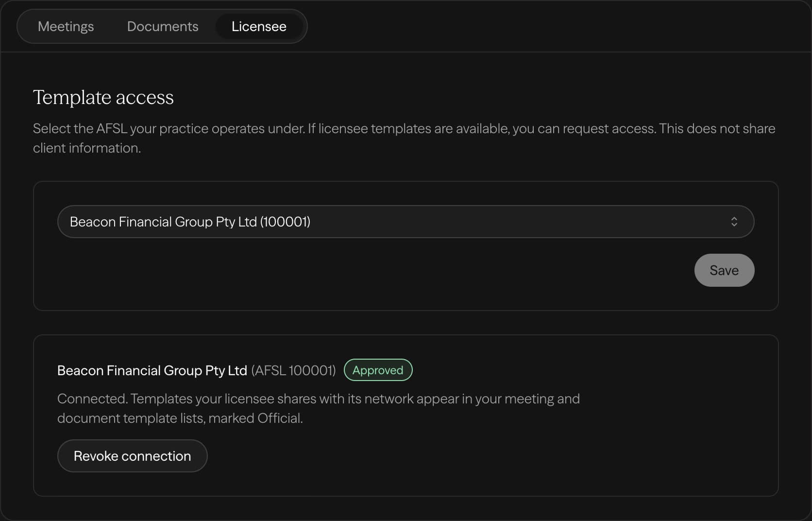Click the text 'Beacon Financial Group Pty Ltd' in connection card
This screenshot has height=521, width=812.
(152, 370)
